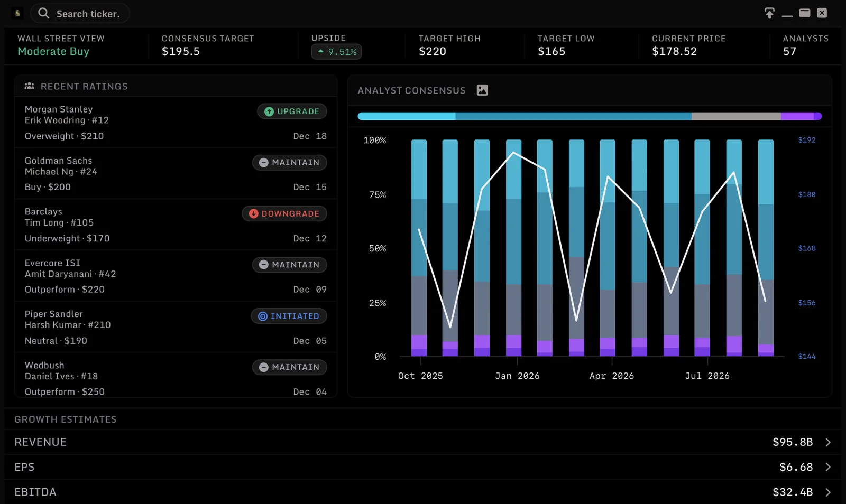Click the gray hold segment of consensus bar

point(736,116)
